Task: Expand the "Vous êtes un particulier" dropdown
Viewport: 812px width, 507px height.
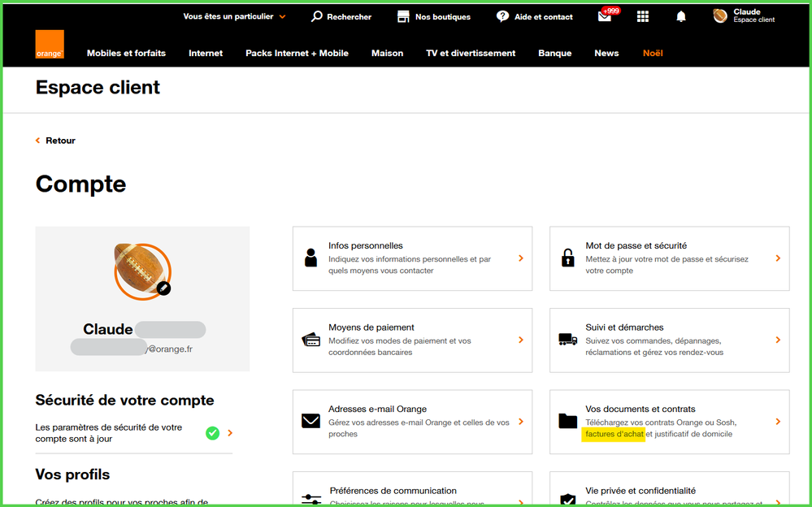Action: point(234,16)
